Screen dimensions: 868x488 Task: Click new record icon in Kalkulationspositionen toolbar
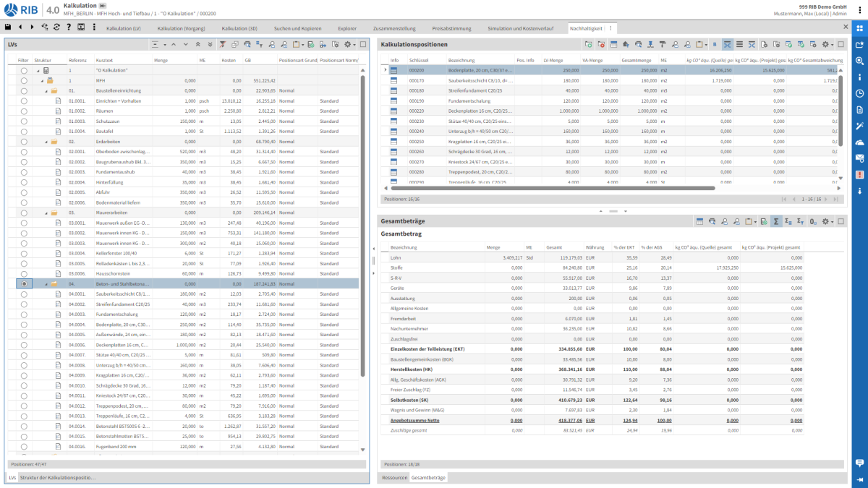point(588,44)
